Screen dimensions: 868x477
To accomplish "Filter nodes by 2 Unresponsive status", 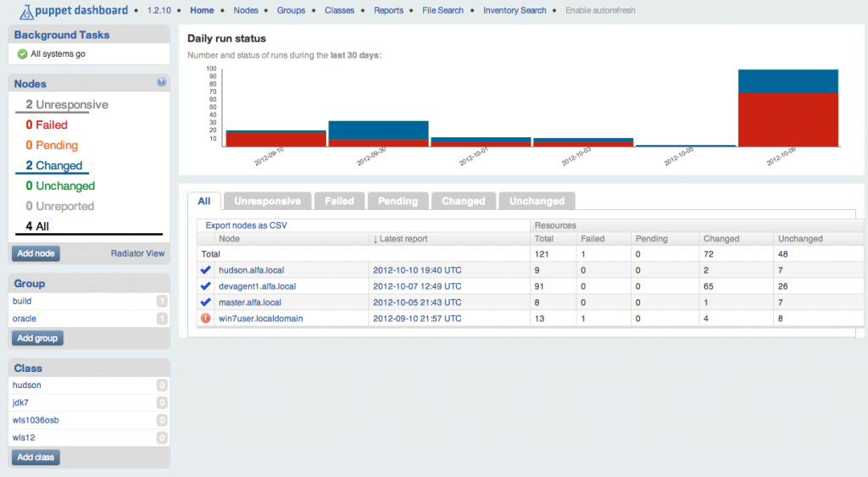I will pyautogui.click(x=67, y=105).
